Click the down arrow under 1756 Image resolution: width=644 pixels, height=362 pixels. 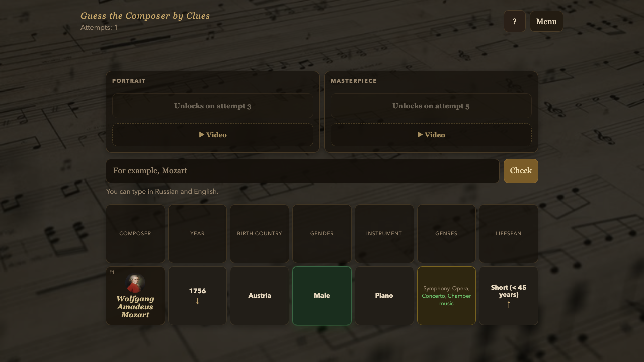(x=197, y=301)
